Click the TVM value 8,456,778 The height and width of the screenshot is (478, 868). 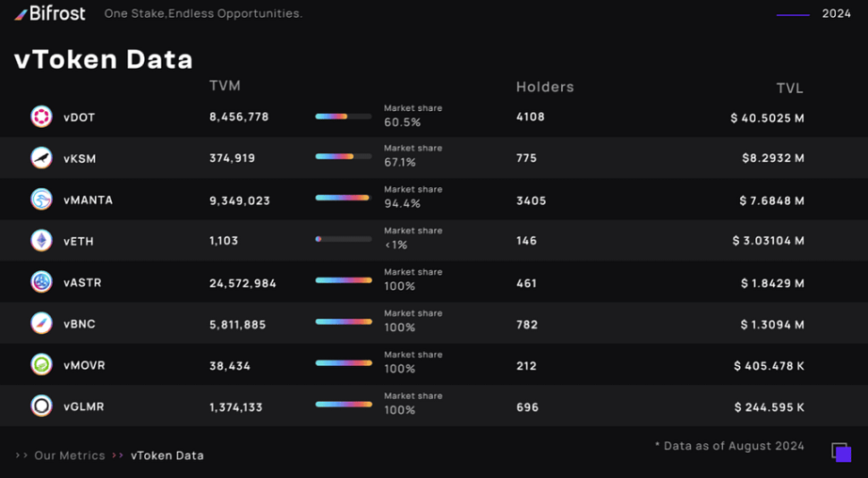pyautogui.click(x=239, y=118)
